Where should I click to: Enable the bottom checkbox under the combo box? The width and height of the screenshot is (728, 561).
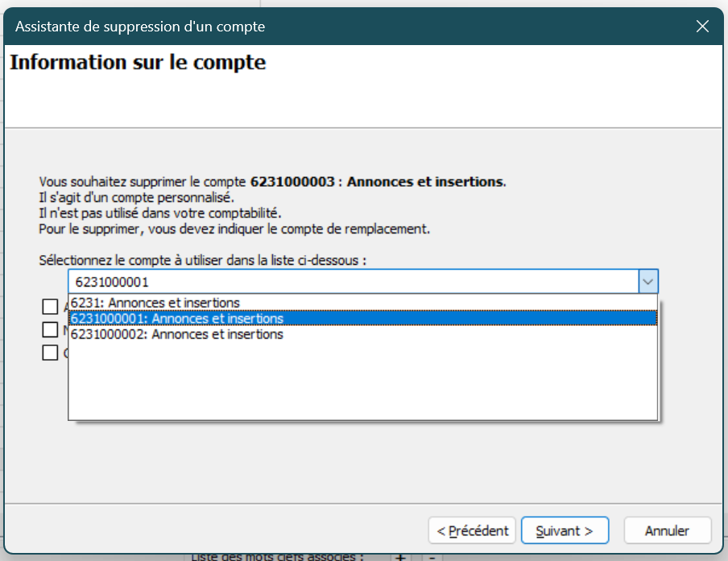[51, 353]
